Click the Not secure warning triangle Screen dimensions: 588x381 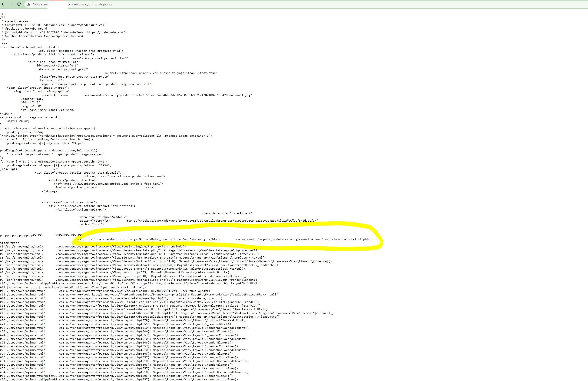tap(29, 4)
